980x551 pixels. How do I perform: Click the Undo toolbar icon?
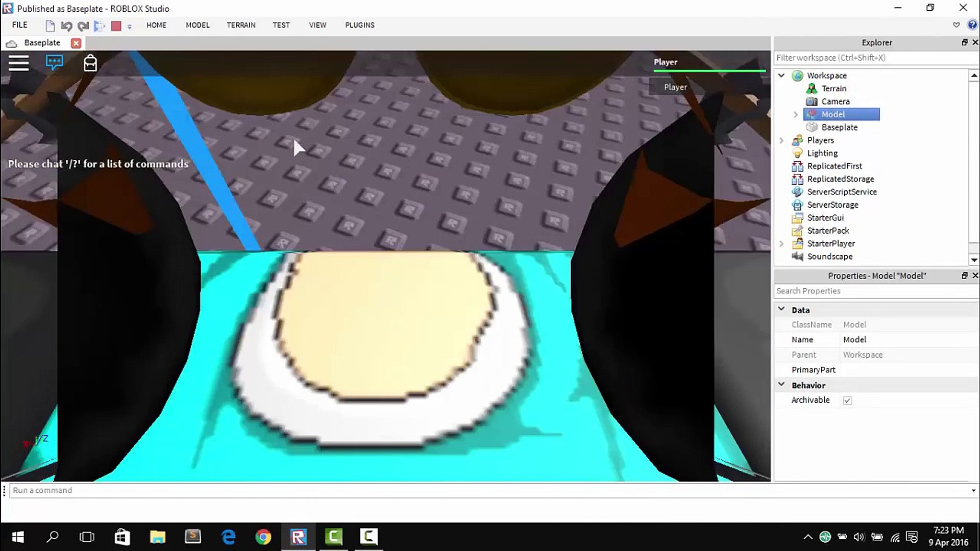[67, 26]
